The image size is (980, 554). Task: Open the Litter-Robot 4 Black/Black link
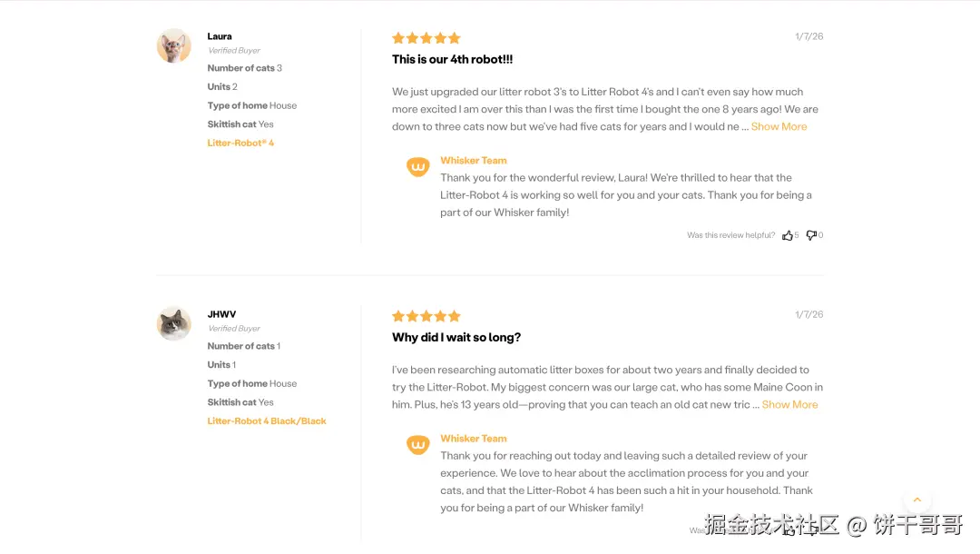[x=267, y=421]
